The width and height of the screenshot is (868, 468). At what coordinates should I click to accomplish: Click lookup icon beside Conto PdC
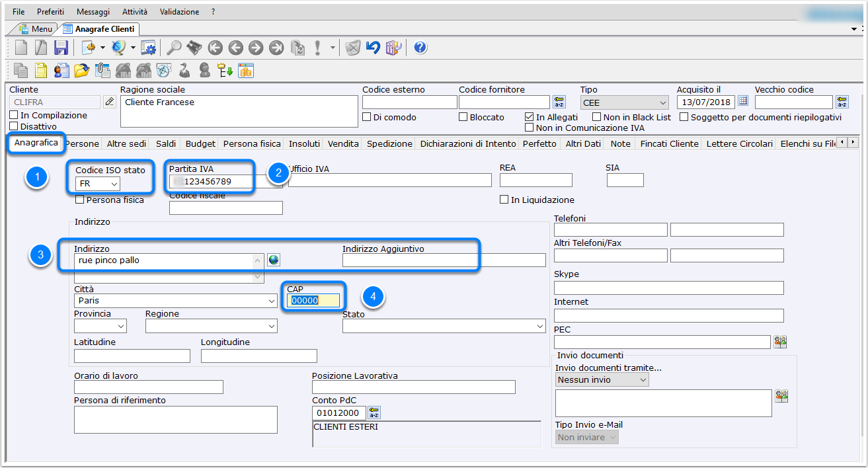point(374,412)
